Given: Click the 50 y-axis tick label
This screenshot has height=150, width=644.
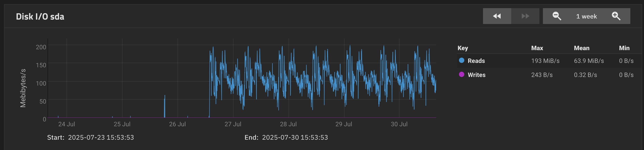Looking at the screenshot, I should point(43,101).
